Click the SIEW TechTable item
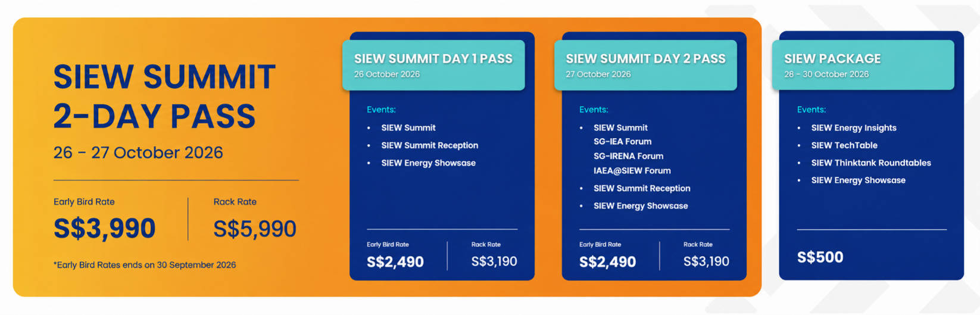This screenshot has width=980, height=315. [x=844, y=145]
